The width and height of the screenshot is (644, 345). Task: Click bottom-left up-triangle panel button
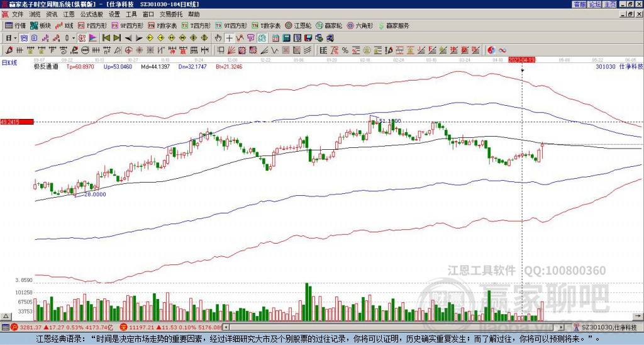point(6,316)
